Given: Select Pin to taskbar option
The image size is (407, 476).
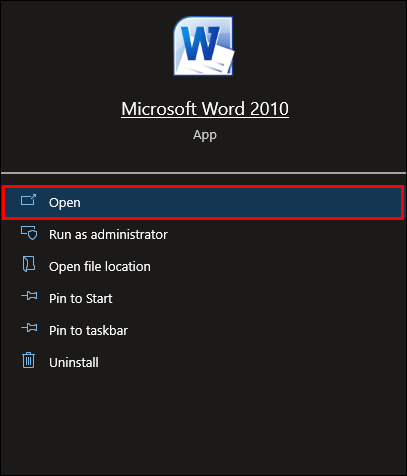Looking at the screenshot, I should [x=88, y=330].
